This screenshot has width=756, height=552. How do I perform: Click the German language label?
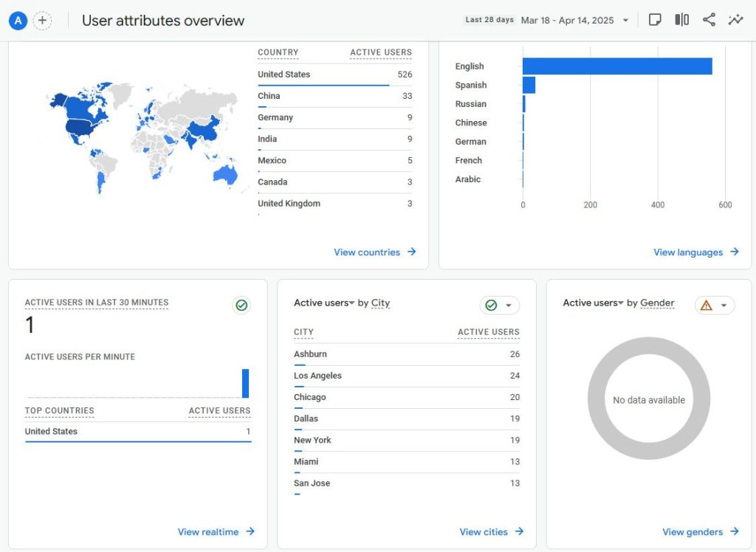coord(470,142)
